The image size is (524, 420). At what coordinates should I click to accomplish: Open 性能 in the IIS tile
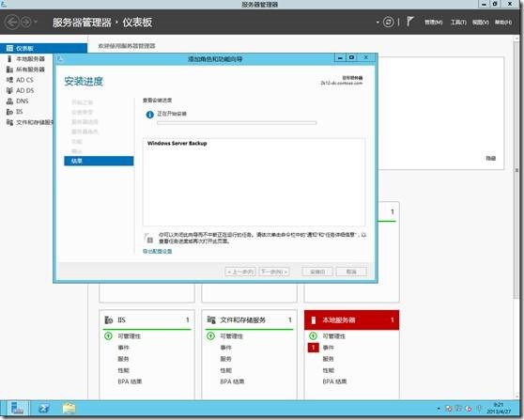coord(123,370)
